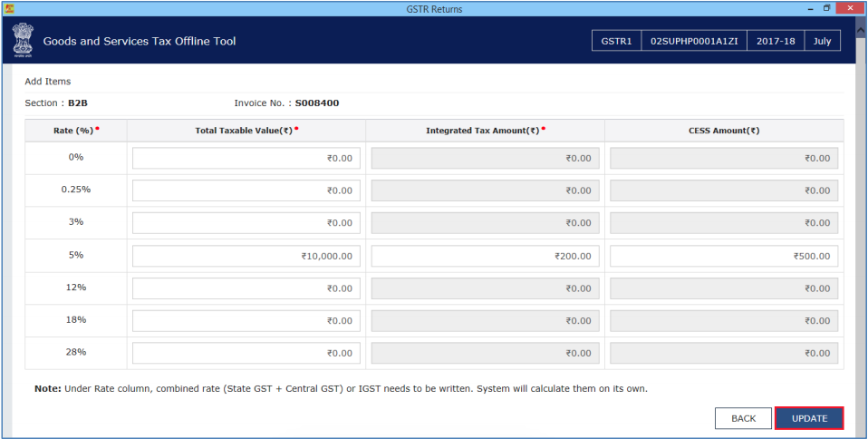Image resolution: width=868 pixels, height=439 pixels.
Task: Click CESS Amount field for 3%
Action: tap(724, 223)
